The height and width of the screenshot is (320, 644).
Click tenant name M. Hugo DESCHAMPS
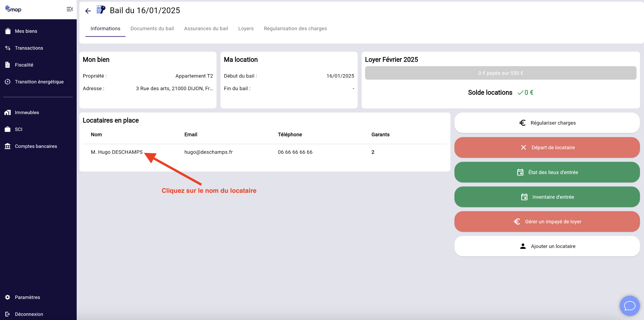pyautogui.click(x=117, y=152)
